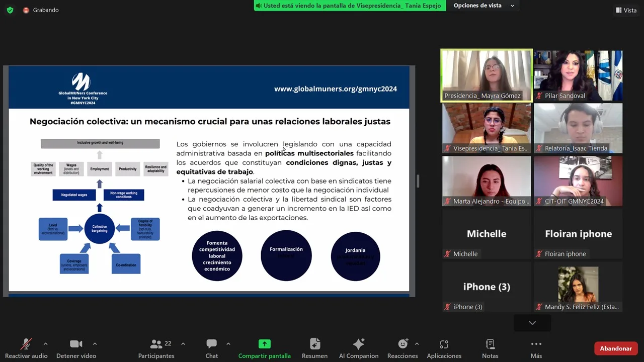Open Aplicaciones in the toolbar

444,348
